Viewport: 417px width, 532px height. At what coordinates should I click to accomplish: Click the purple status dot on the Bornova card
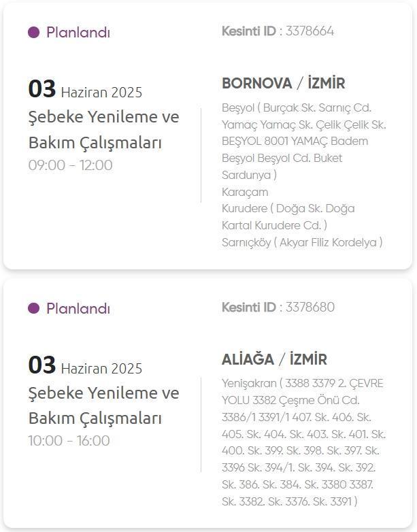tap(33, 33)
